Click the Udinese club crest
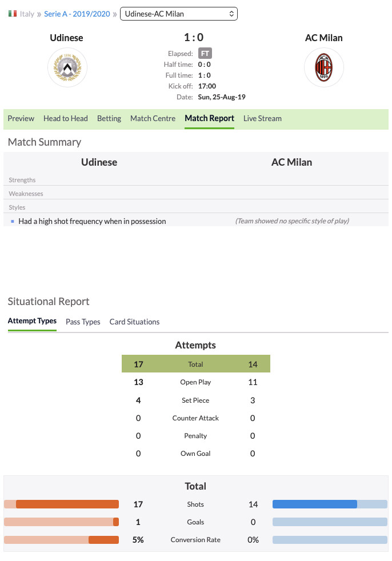This screenshot has height=561, width=392. tap(67, 67)
